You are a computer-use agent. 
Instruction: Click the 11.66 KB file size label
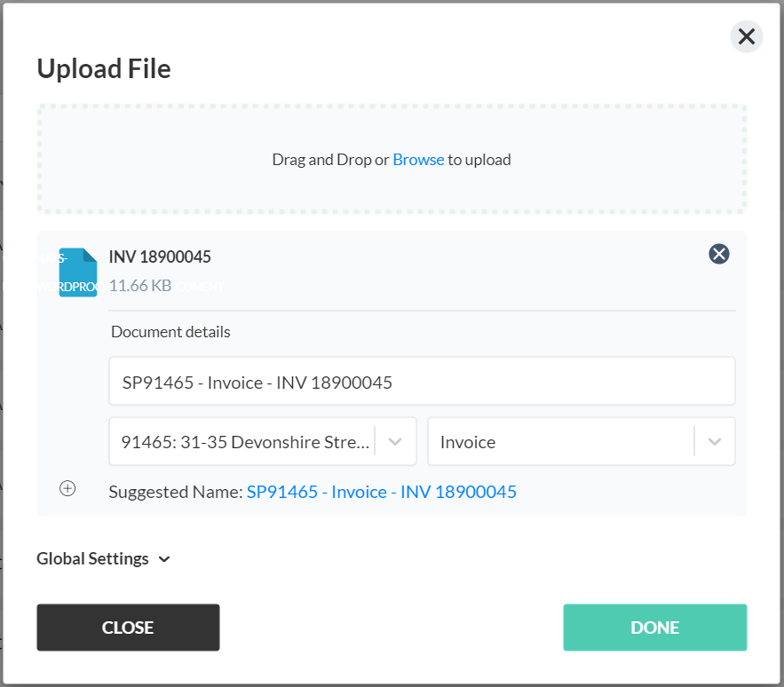[140, 286]
